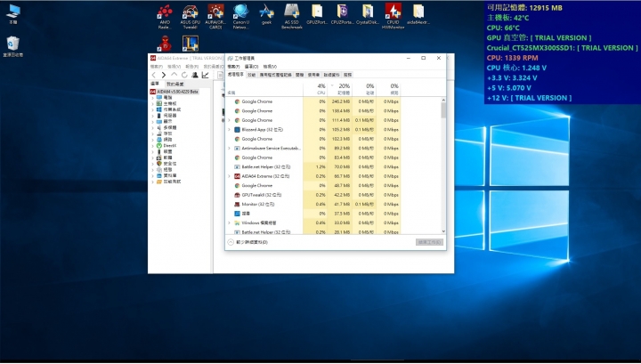Click the AIDA64 graph chart toolbar icon
The image size is (641, 364).
tap(206, 75)
